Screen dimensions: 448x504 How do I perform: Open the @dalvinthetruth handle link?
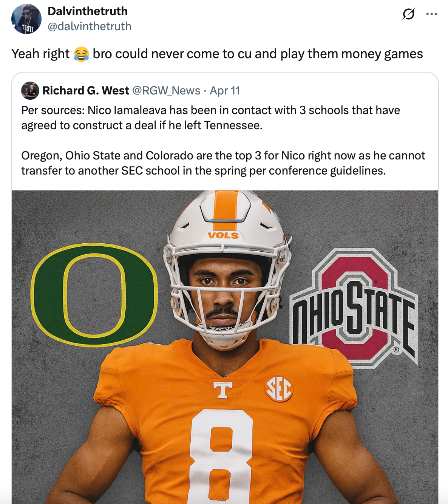[x=90, y=26]
